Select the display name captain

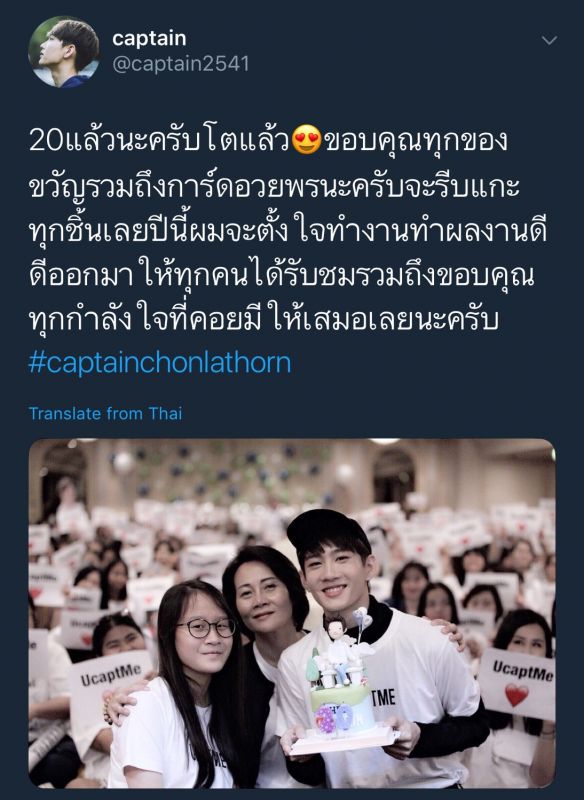click(149, 38)
